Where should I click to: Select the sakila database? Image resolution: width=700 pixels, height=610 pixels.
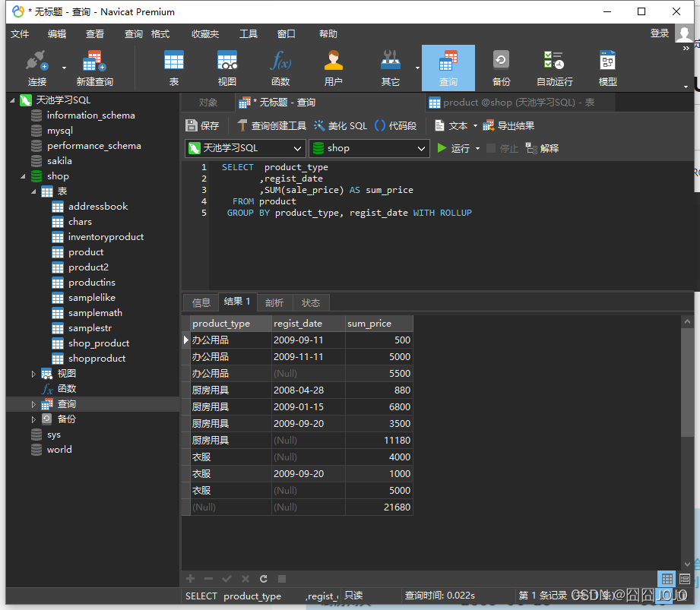(x=59, y=161)
